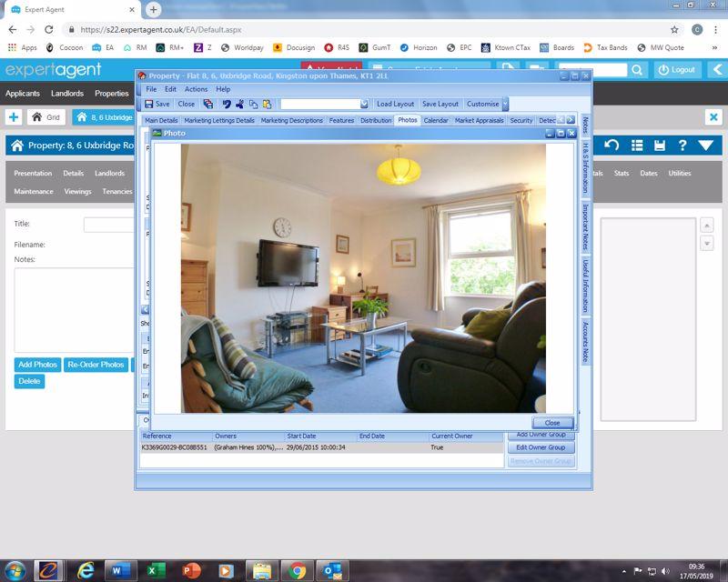The height and width of the screenshot is (582, 728).
Task: Click the Re-Order Photos button
Action: 96,365
